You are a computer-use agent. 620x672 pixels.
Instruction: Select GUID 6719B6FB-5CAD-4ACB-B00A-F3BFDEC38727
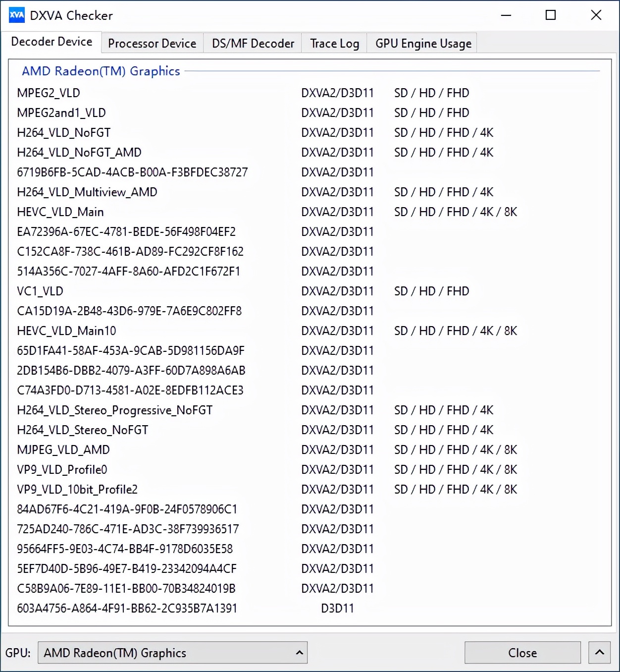pos(132,172)
